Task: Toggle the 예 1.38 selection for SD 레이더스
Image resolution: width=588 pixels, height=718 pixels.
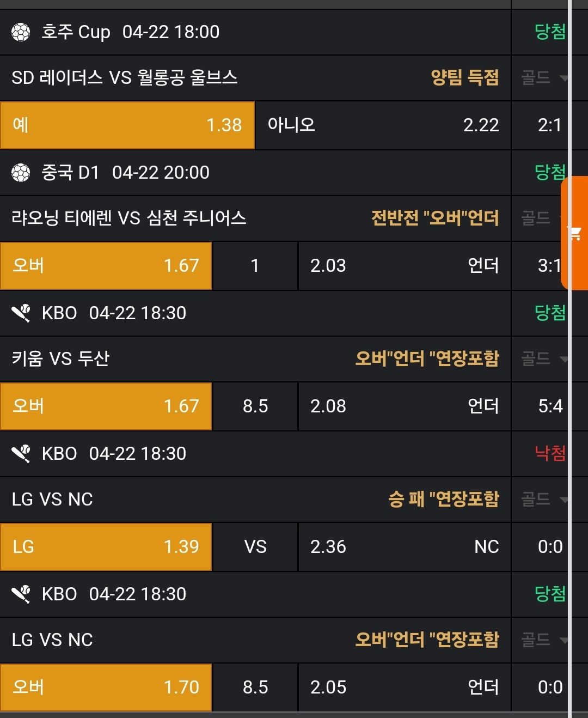Action: coord(127,125)
